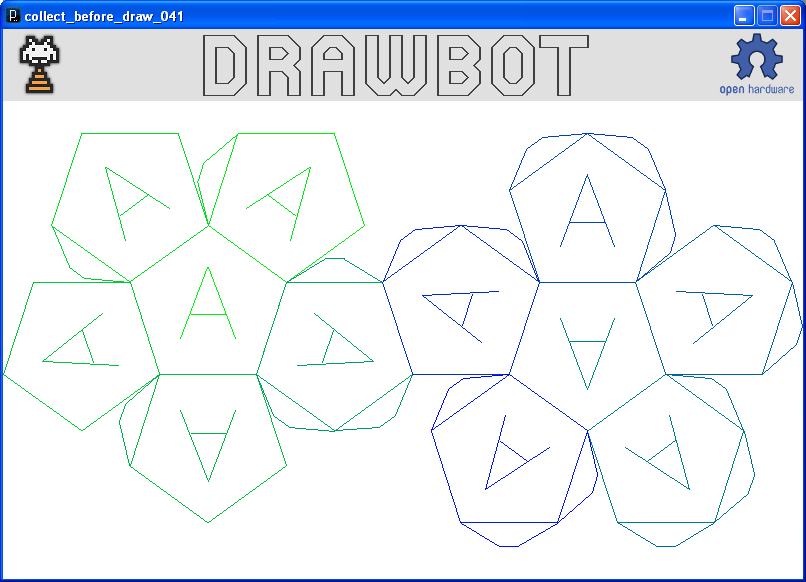
Task: Click the DRAWBOT outlined title logo
Action: pyautogui.click(x=395, y=66)
